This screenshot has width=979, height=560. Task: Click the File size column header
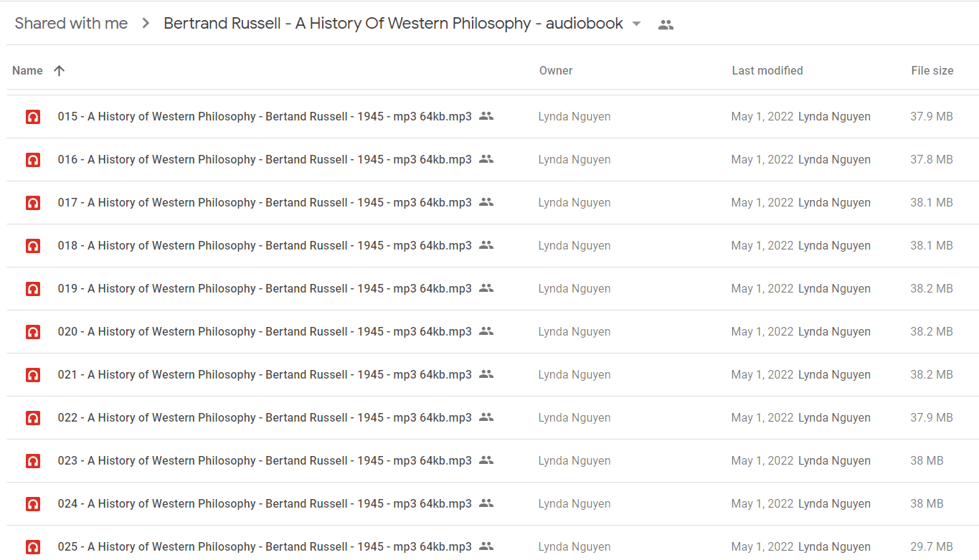pyautogui.click(x=932, y=70)
